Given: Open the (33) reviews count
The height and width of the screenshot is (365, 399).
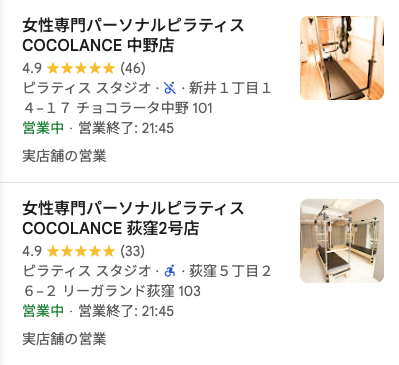Looking at the screenshot, I should point(132,251).
